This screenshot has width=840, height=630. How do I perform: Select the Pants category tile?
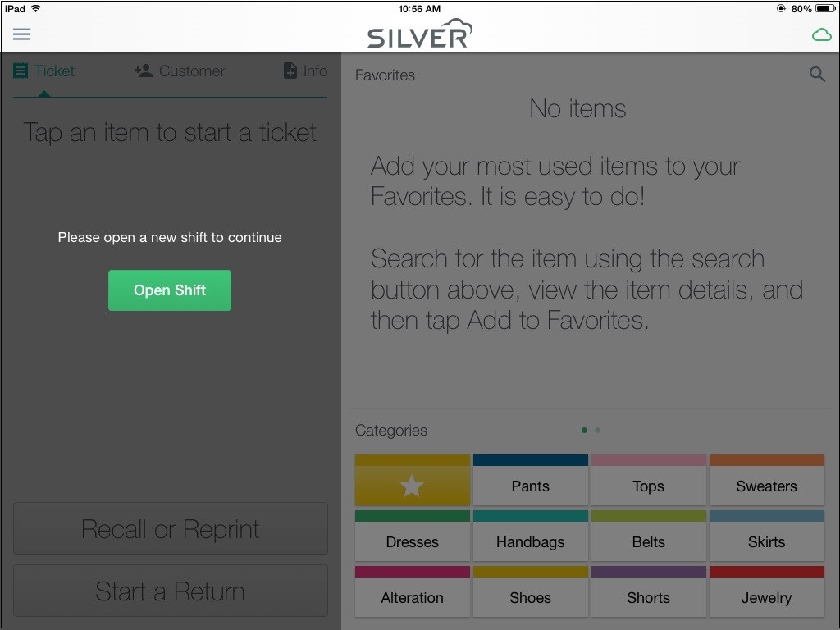coord(531,479)
